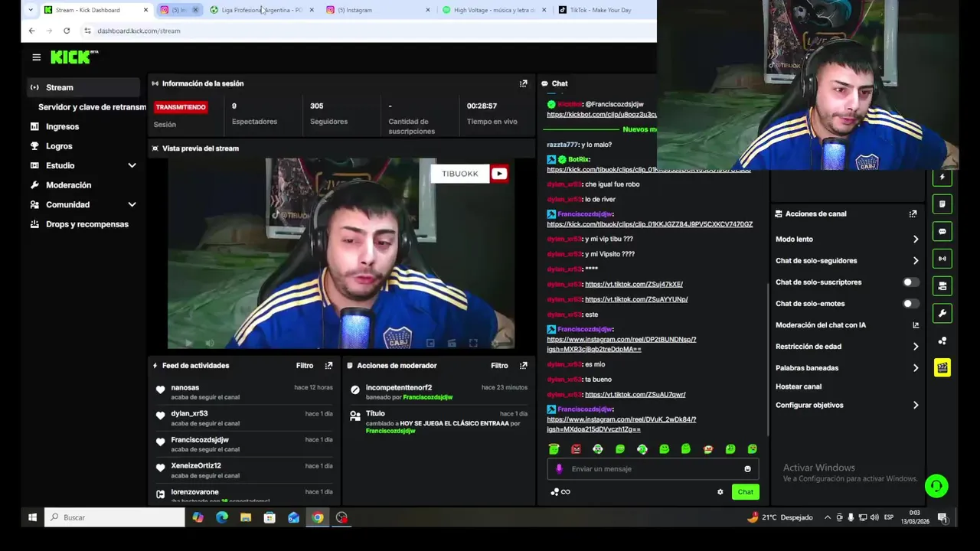Click the purple microphone icon in message box

(559, 469)
